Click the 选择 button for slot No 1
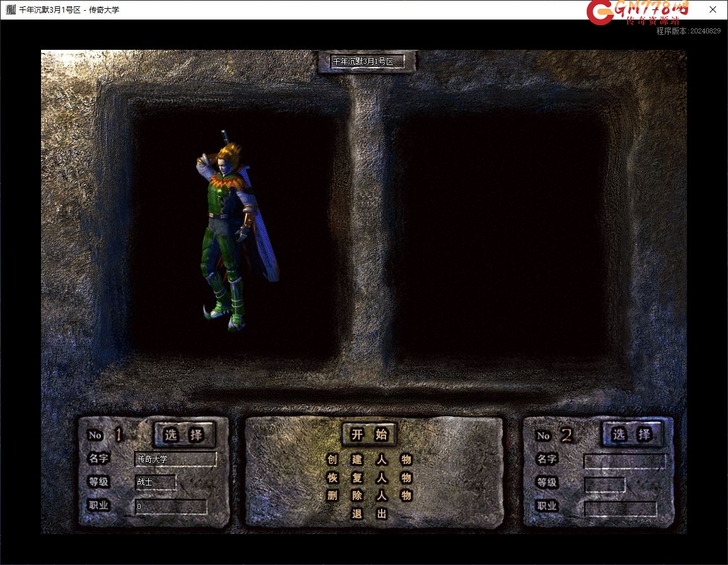This screenshot has width=728, height=565. click(x=184, y=434)
